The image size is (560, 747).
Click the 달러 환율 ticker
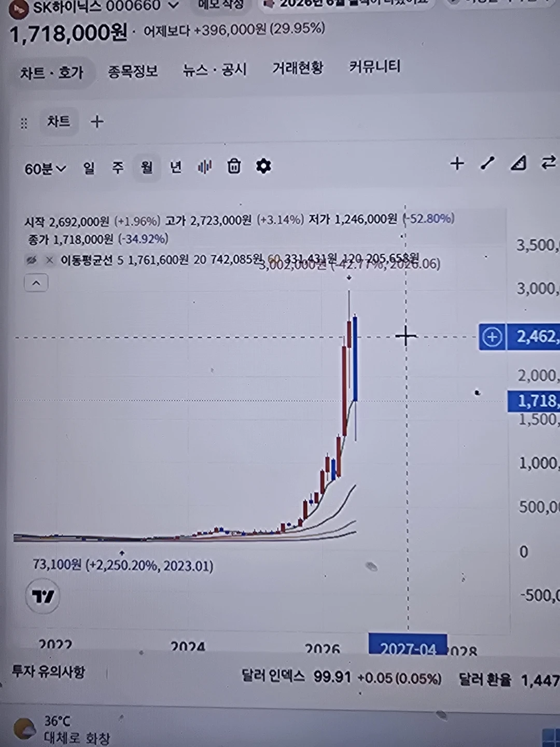(x=509, y=680)
